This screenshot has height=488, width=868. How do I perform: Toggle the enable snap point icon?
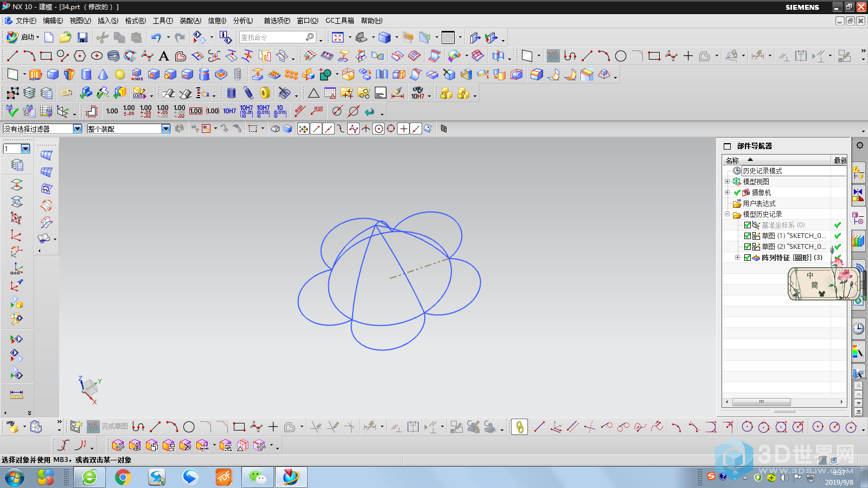click(304, 129)
